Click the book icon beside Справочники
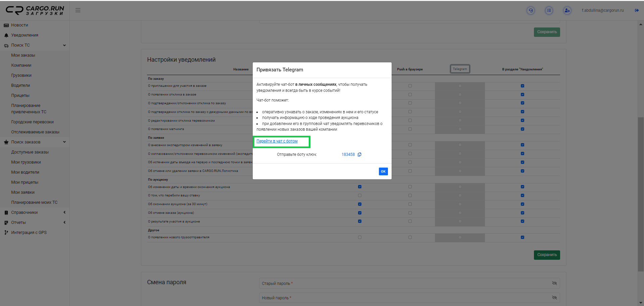The height and width of the screenshot is (306, 644). tap(6, 212)
